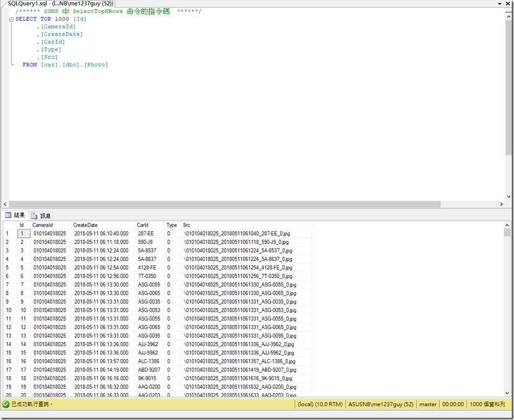514x420 pixels.
Task: Click the master database status bar panel
Action: pyautogui.click(x=428, y=404)
